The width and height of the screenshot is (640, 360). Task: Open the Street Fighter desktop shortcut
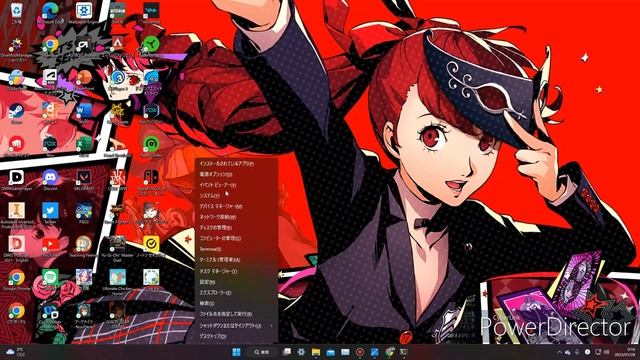coord(117,213)
